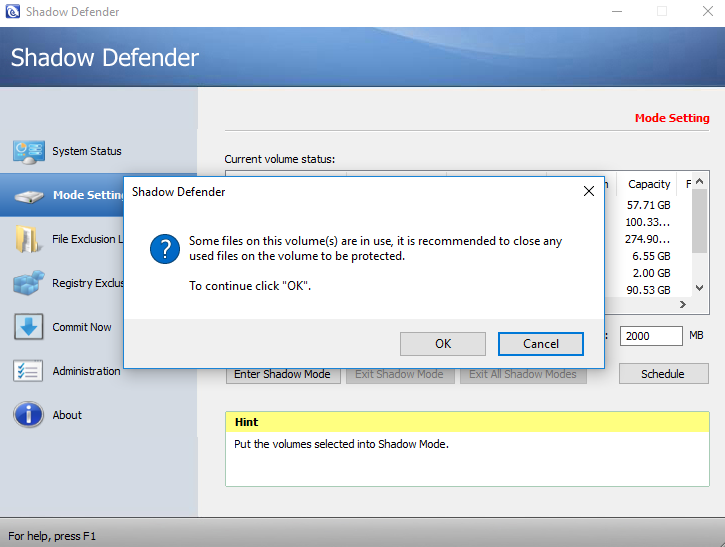Go to System Status page
The image size is (725, 547).
click(86, 151)
